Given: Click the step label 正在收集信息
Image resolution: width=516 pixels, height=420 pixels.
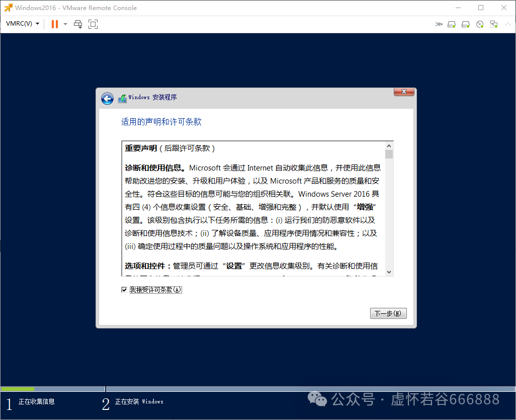Looking at the screenshot, I should tap(37, 401).
